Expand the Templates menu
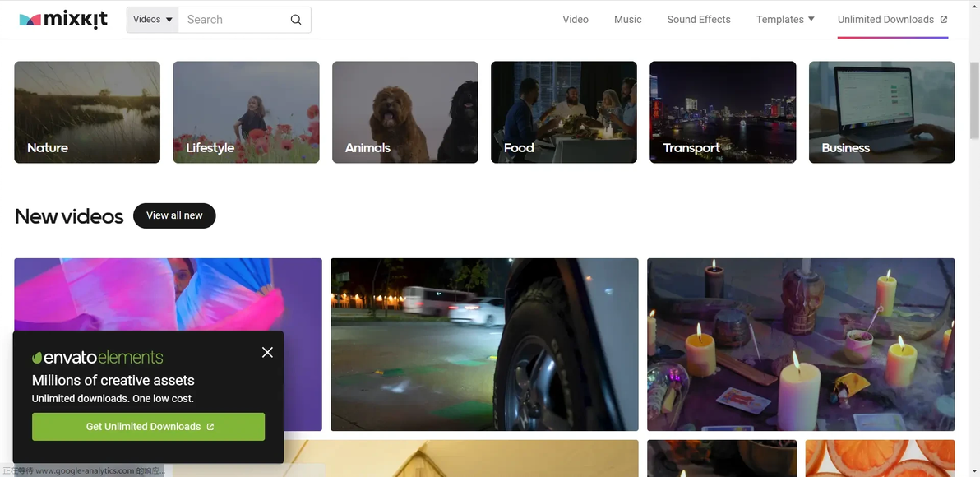 point(785,20)
